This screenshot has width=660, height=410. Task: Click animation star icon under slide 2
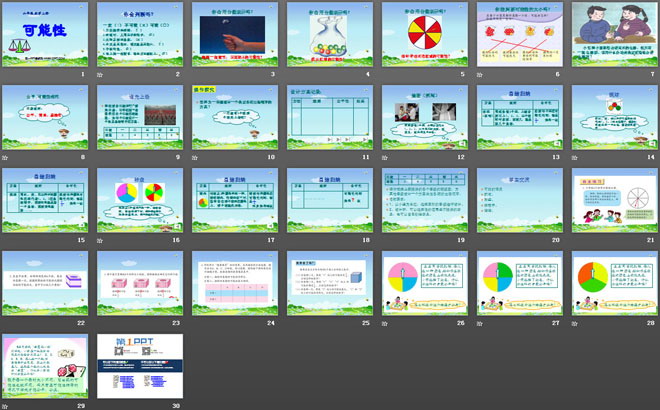(x=100, y=74)
